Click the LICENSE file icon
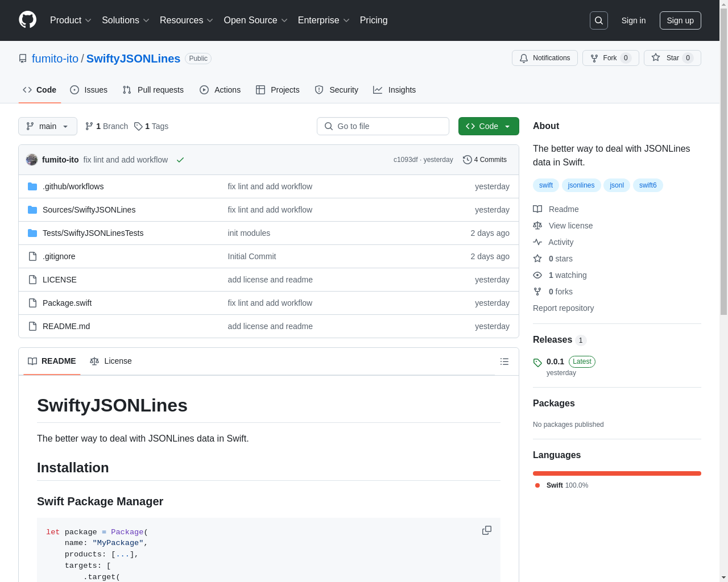Image resolution: width=728 pixels, height=582 pixels. pos(32,280)
